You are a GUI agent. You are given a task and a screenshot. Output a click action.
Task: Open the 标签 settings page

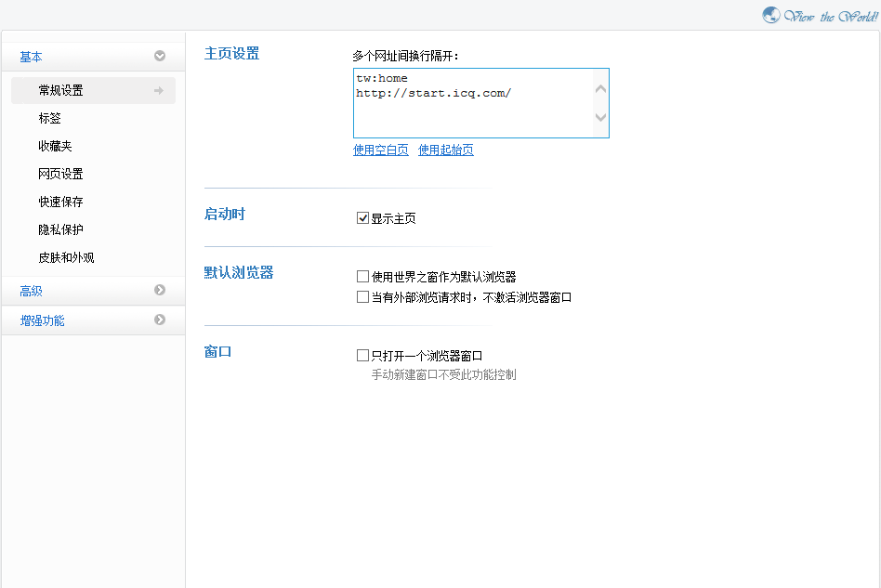[x=49, y=118]
